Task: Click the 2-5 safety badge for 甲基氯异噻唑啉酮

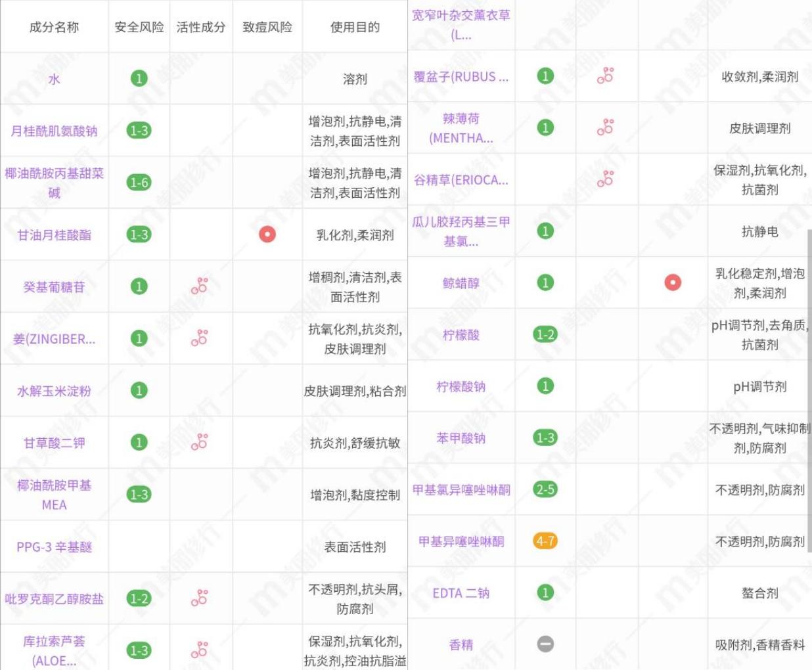Action: [x=545, y=490]
